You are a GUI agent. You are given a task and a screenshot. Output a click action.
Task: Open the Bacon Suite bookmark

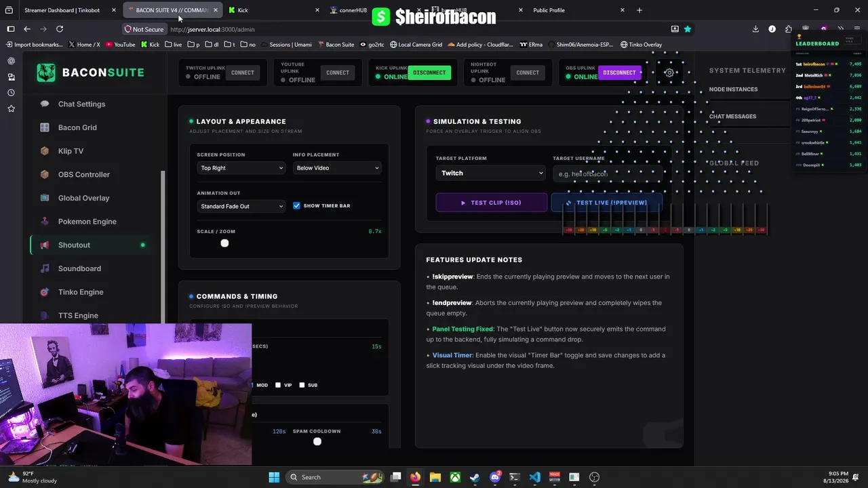336,45
